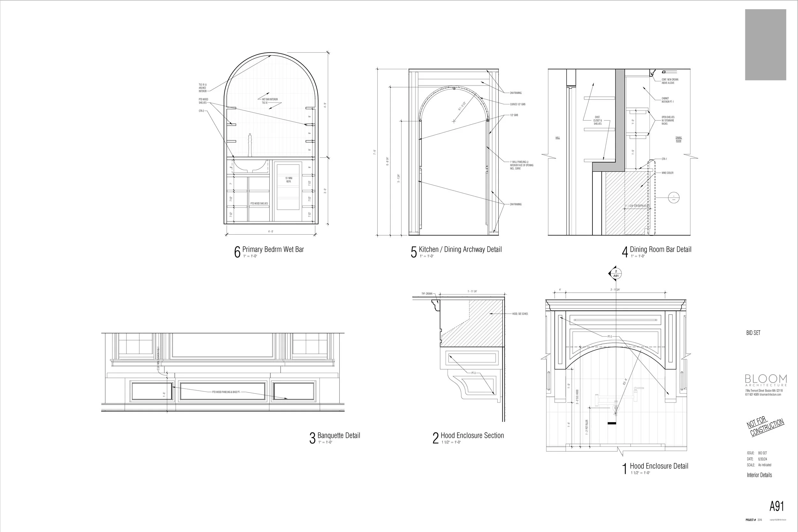Click the 'PTD WOOD PANELING & BASE PT-' note

(226, 392)
